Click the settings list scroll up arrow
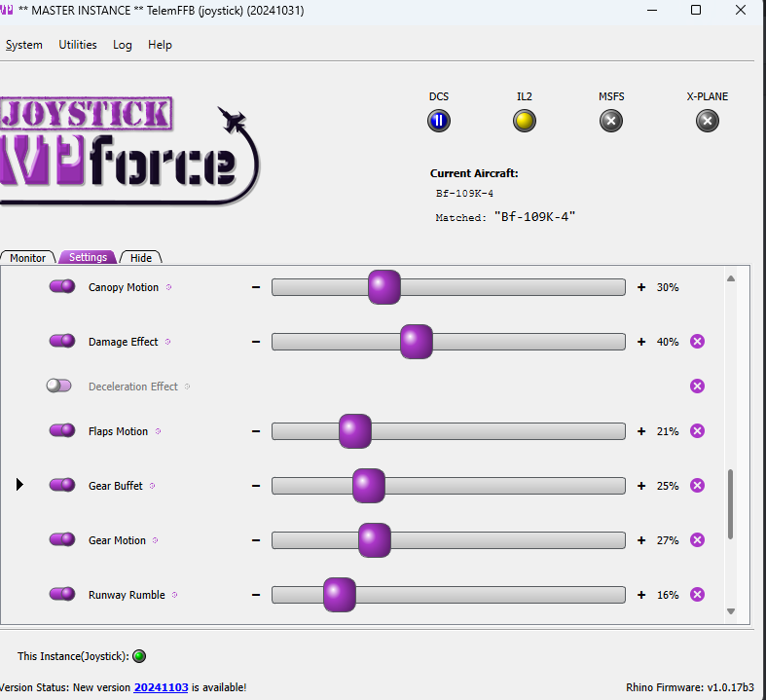 pyautogui.click(x=731, y=278)
